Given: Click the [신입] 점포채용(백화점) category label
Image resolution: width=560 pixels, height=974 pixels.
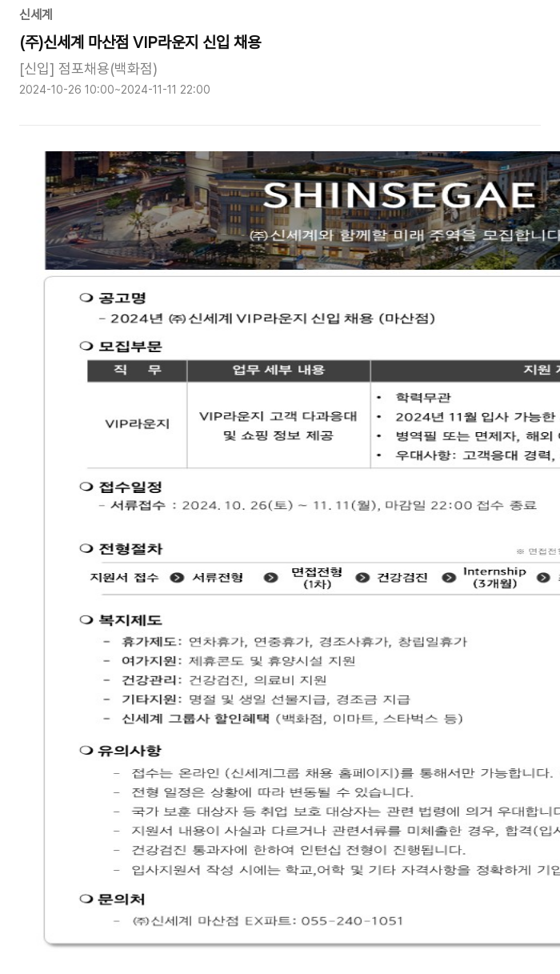Looking at the screenshot, I should tap(88, 68).
